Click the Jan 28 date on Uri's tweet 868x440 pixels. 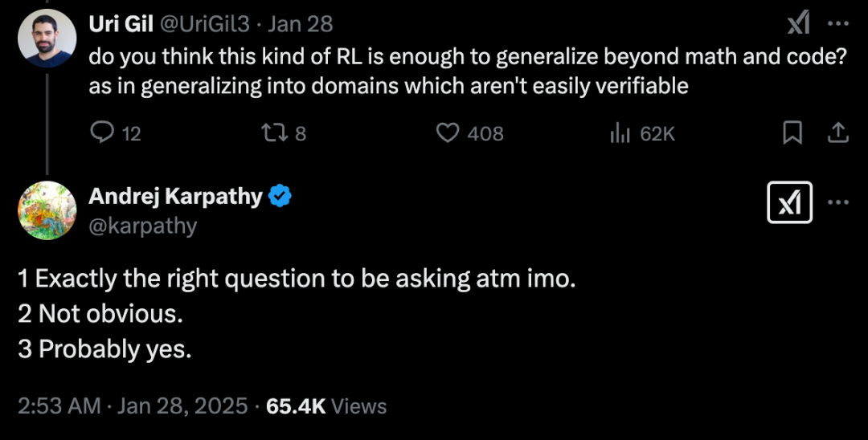[300, 24]
